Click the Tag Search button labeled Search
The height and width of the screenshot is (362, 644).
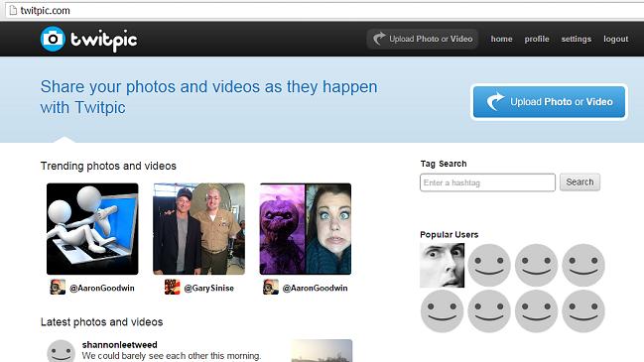click(x=580, y=182)
